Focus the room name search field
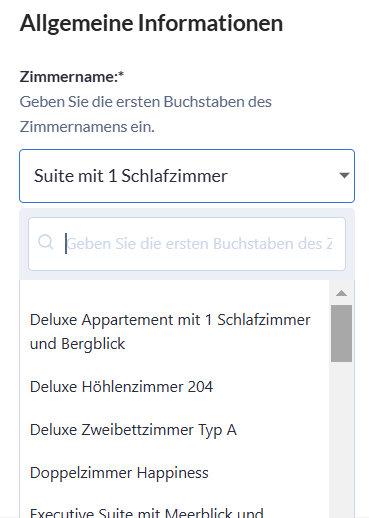Screen dimensions: 369x518 [187, 244]
